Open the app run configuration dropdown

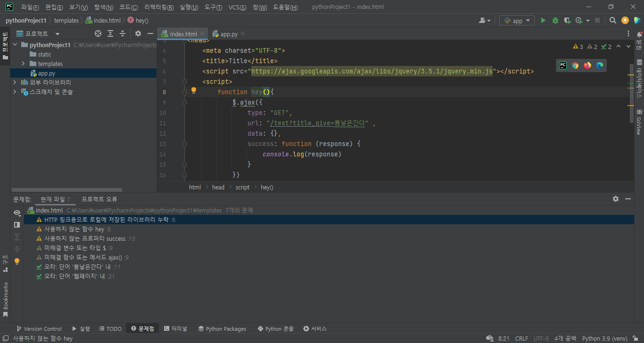(x=517, y=20)
